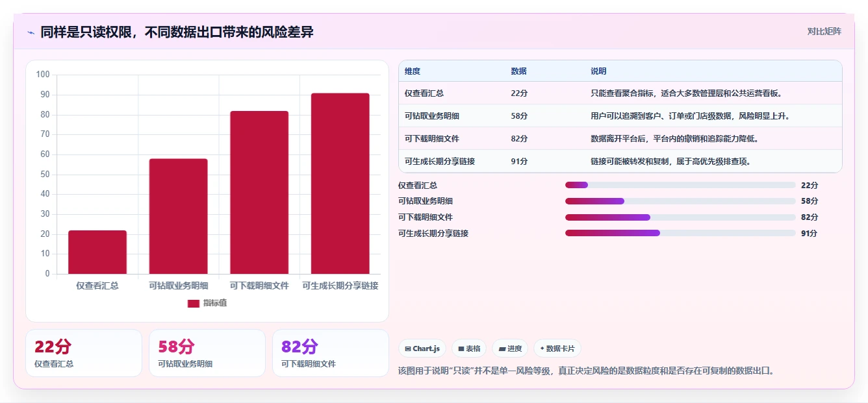The width and height of the screenshot is (868, 403).
Task: Click the y-axis value 100
Action: click(x=43, y=75)
